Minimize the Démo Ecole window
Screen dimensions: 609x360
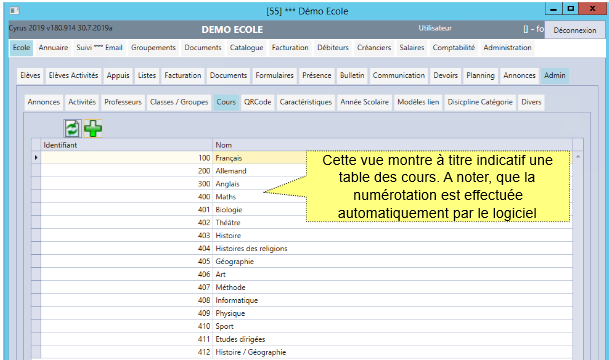(x=553, y=9)
